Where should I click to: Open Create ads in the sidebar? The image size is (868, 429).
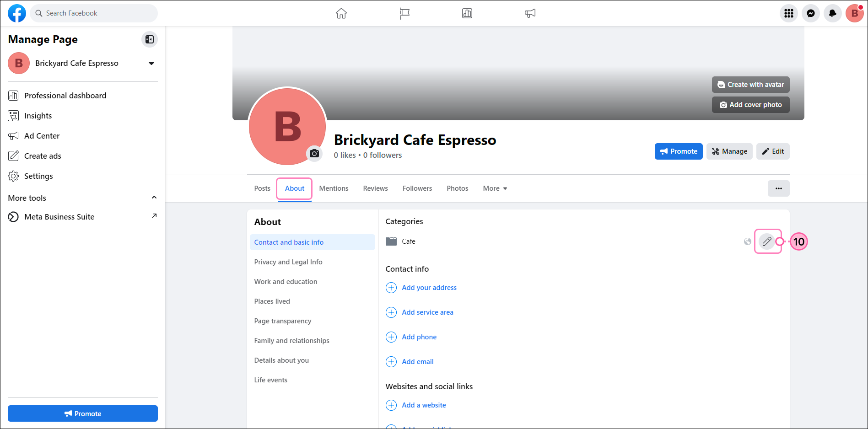point(83,156)
